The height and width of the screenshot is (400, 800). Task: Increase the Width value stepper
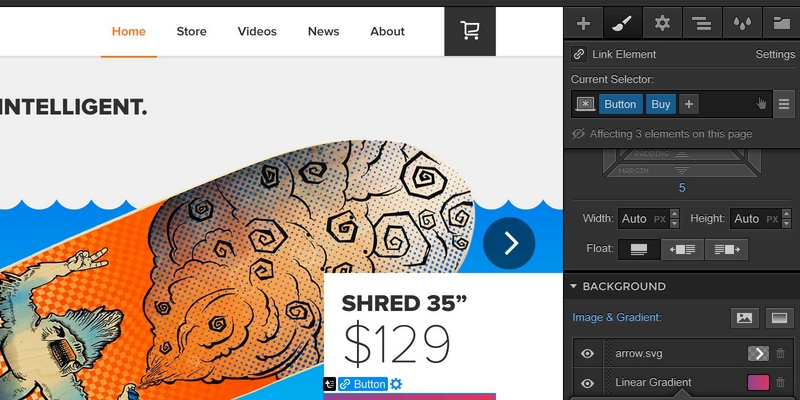click(674, 214)
